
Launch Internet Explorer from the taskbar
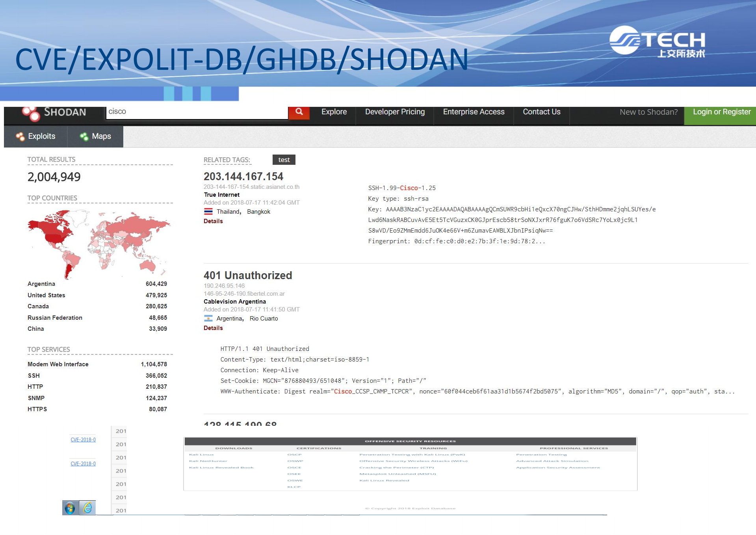87,509
